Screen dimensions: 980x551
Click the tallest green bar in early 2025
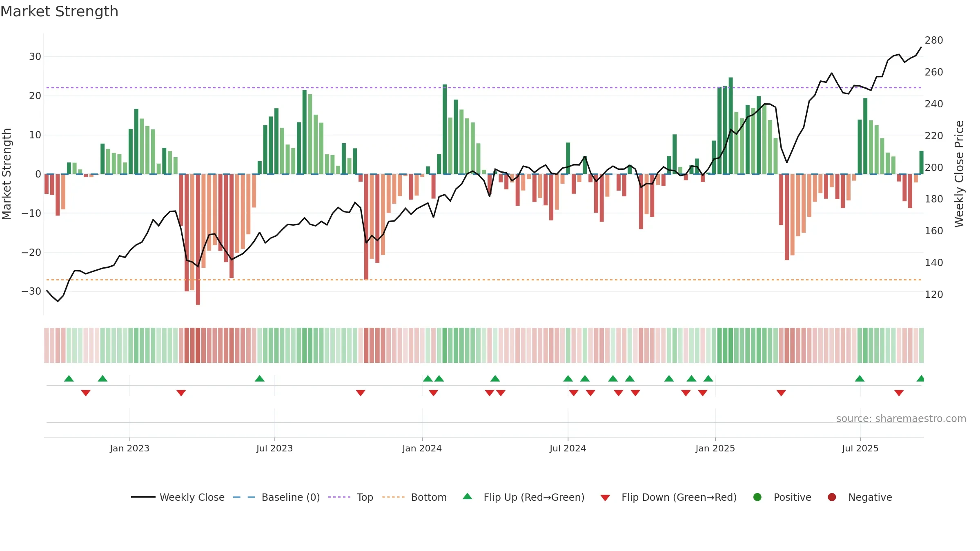pyautogui.click(x=731, y=126)
